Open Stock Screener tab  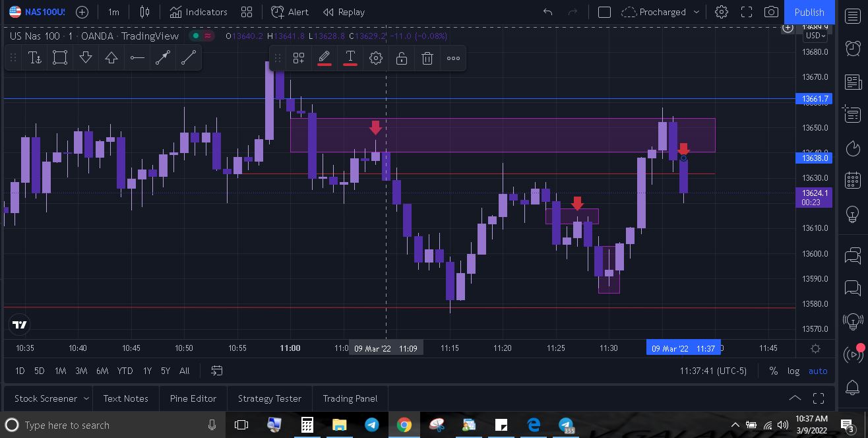click(x=46, y=398)
